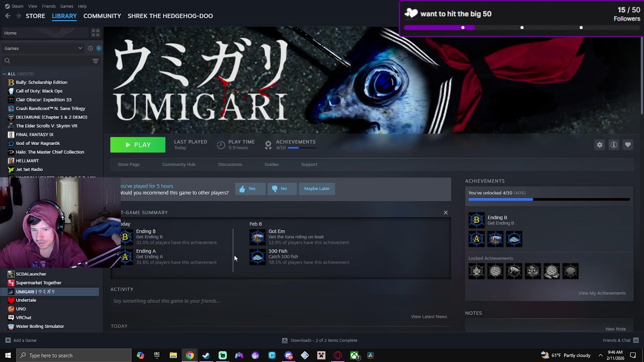
Task: Open the Games menu
Action: click(x=66, y=6)
